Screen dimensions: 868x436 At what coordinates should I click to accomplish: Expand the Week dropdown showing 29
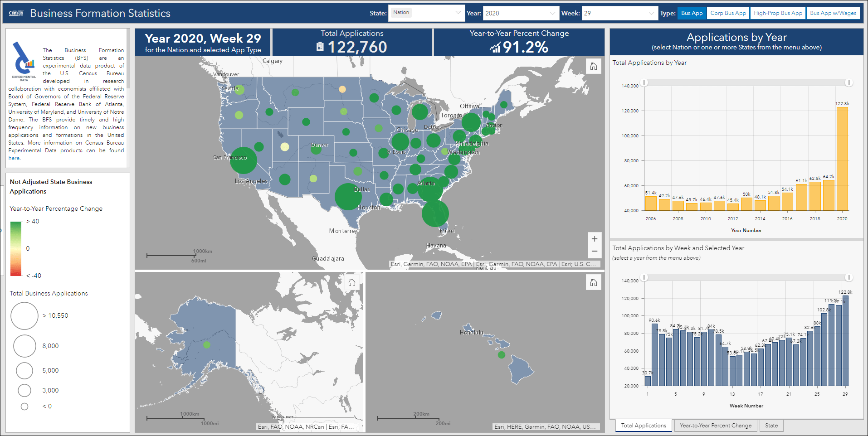click(x=652, y=13)
